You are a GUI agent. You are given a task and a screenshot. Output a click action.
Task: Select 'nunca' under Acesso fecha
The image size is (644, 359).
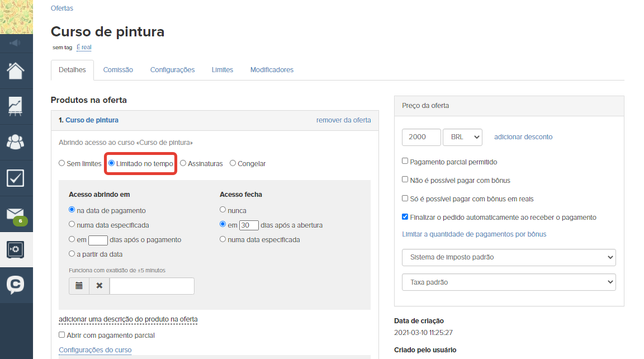pyautogui.click(x=223, y=210)
